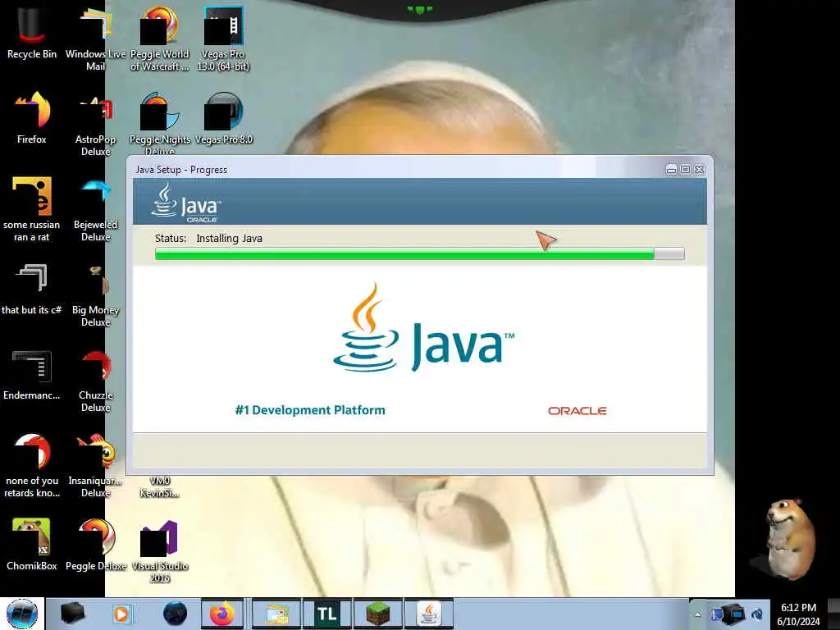
Task: Select Vegas Pro 13.0 (64-bit) icon
Action: click(223, 39)
